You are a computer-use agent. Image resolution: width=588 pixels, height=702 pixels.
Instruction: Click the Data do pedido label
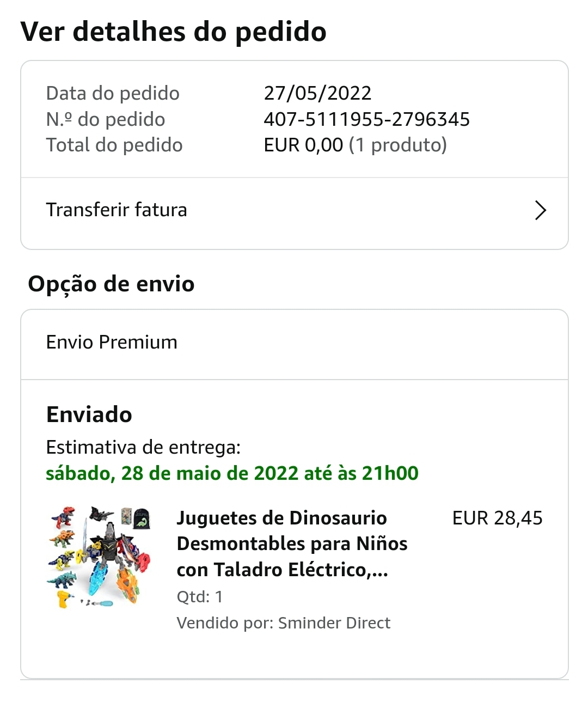[x=113, y=93]
